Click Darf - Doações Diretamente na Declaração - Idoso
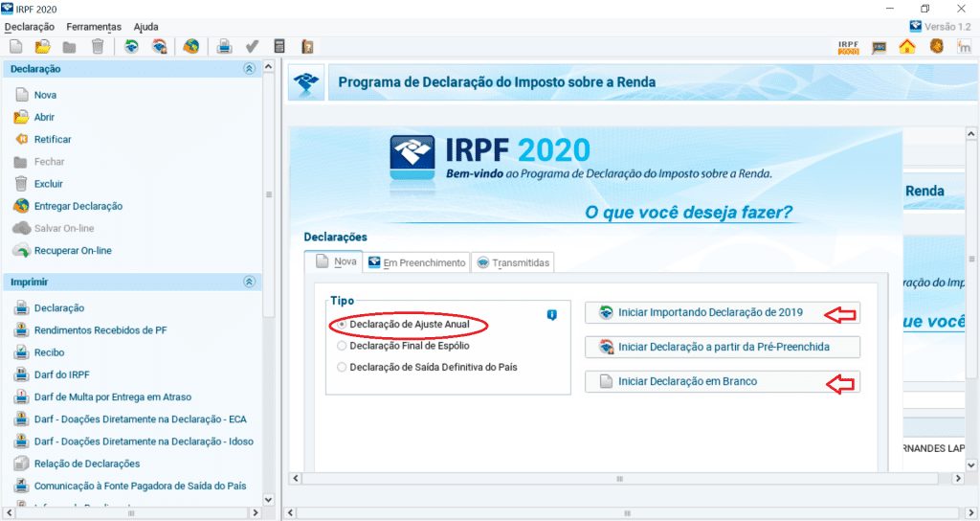 (x=144, y=442)
